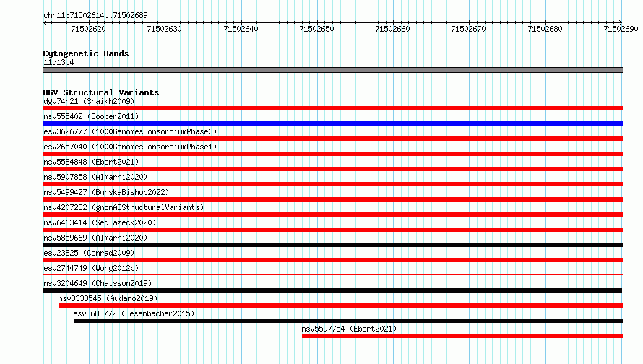Image resolution: width=643 pixels, height=364 pixels.
Task: Click ruler position 71502620
Action: 89,29
